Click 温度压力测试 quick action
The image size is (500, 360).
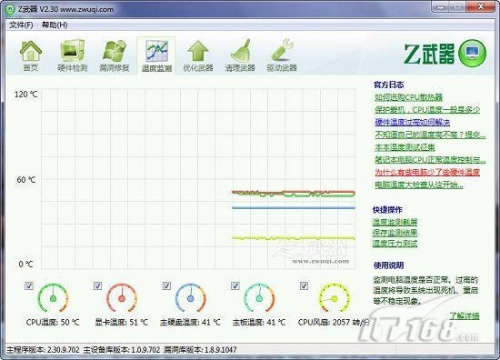(x=395, y=243)
